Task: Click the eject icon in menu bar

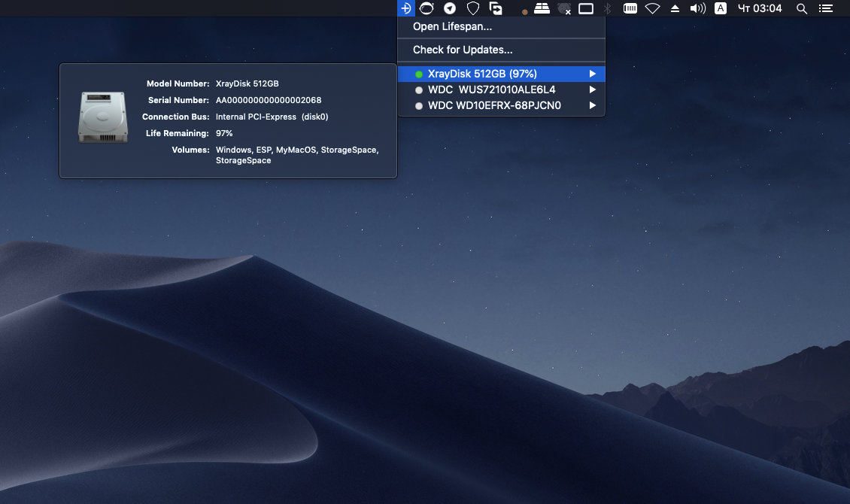Action: coord(675,8)
